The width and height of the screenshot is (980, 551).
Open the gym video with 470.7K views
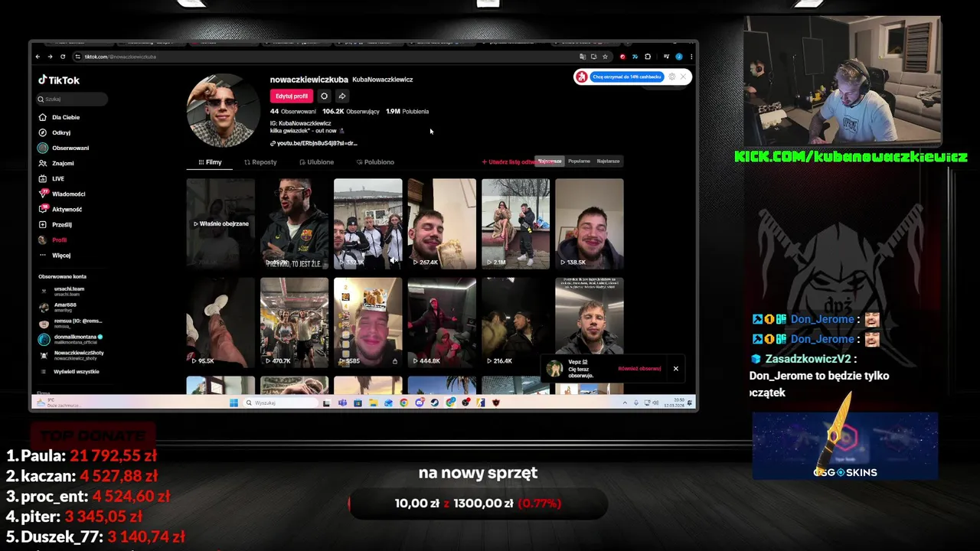tap(294, 322)
